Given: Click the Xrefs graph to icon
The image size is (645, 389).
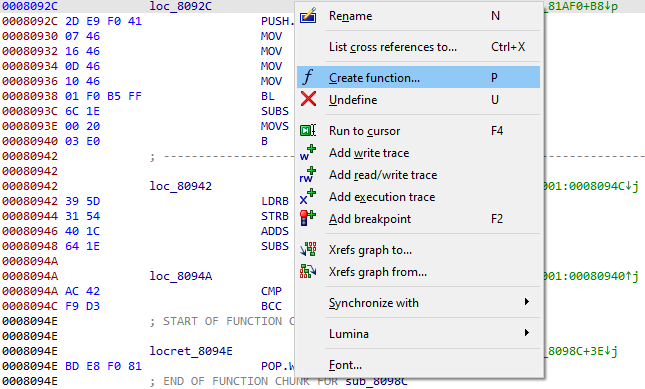Looking at the screenshot, I should tap(308, 250).
